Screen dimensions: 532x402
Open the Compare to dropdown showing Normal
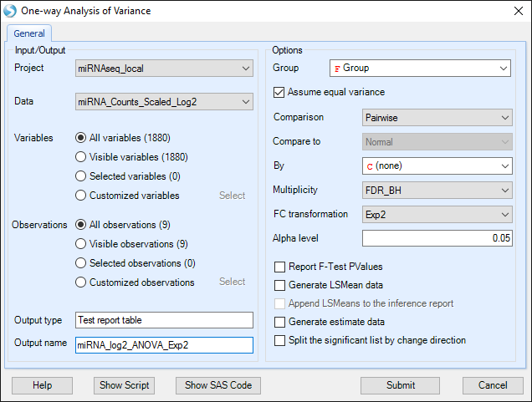437,142
